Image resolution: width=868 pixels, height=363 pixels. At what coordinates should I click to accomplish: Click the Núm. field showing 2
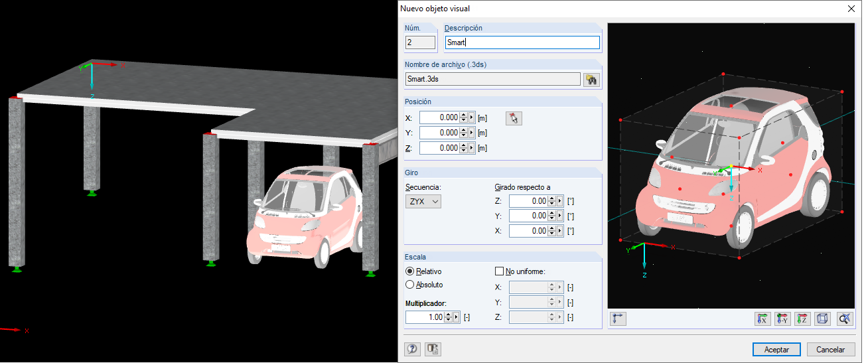[x=420, y=43]
